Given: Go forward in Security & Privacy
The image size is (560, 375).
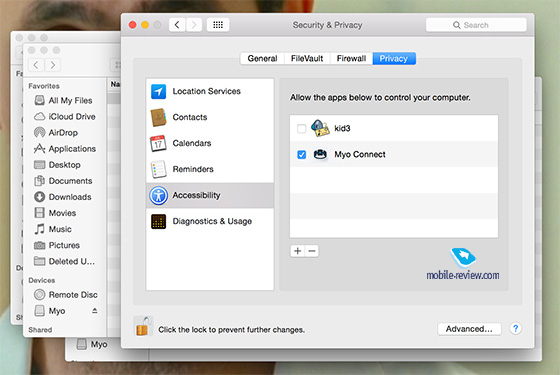Looking at the screenshot, I should (194, 25).
